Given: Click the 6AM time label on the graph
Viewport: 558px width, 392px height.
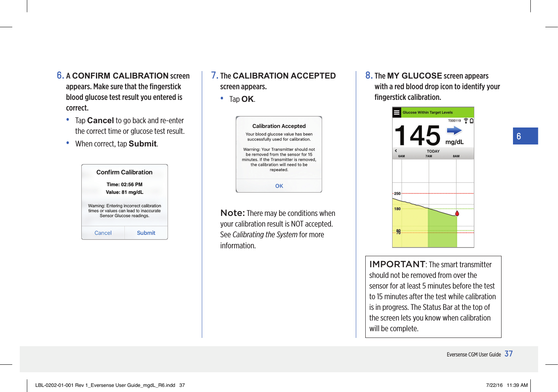Looking at the screenshot, I should pos(402,156).
